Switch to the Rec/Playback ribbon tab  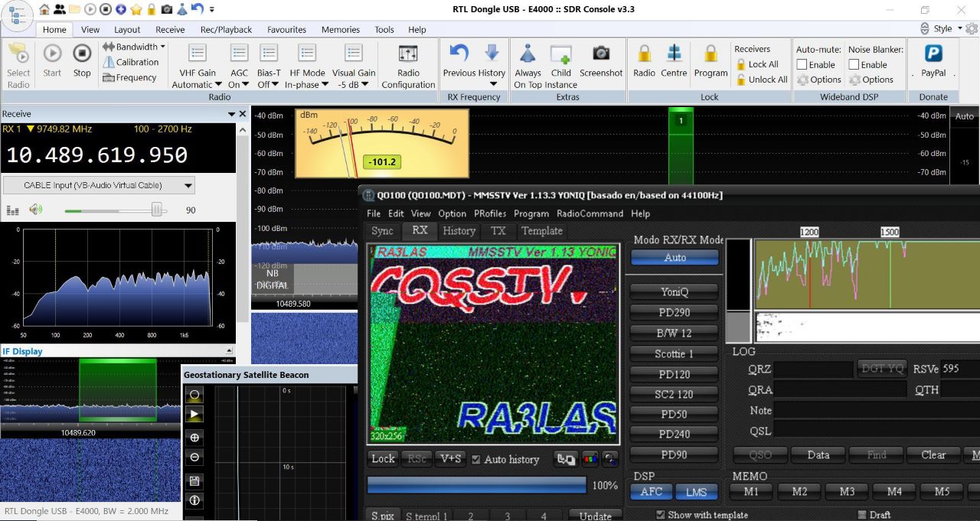[x=226, y=30]
